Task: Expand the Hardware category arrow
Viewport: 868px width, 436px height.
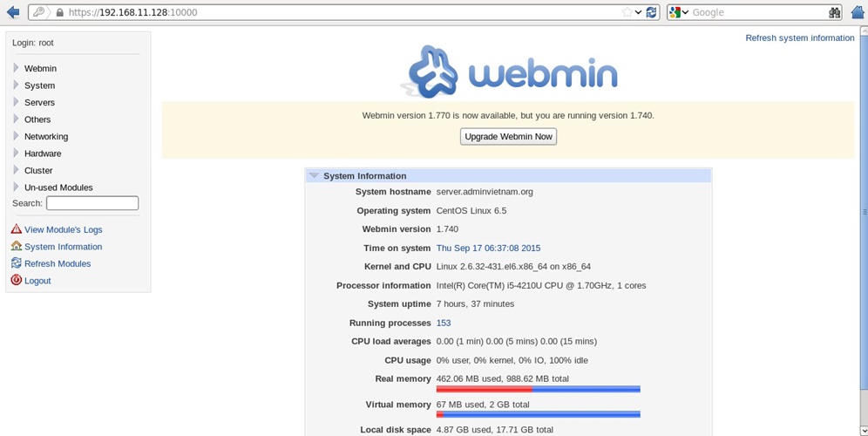Action: point(16,153)
